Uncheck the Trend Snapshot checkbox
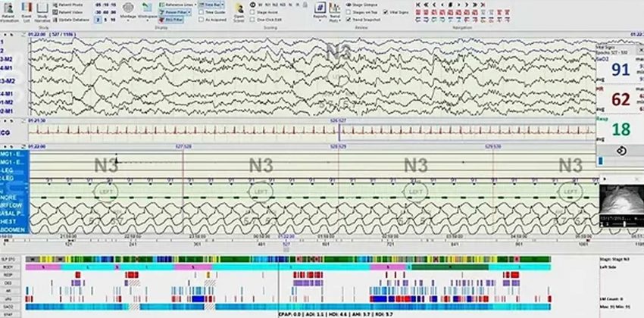The image size is (644, 318). (x=349, y=19)
